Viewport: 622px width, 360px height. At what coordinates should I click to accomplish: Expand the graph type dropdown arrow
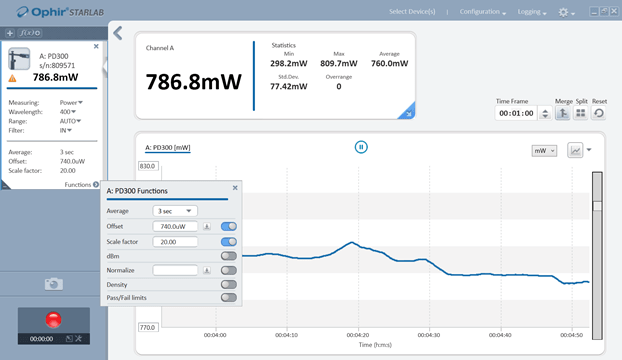[589, 150]
